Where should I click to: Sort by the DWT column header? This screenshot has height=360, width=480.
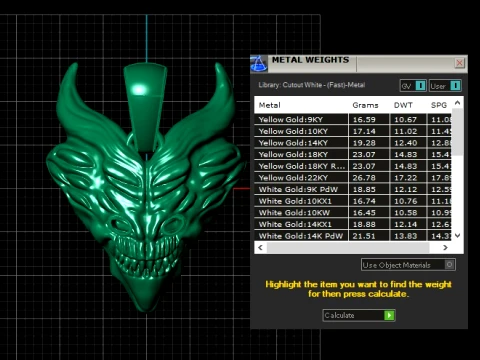pyautogui.click(x=403, y=105)
